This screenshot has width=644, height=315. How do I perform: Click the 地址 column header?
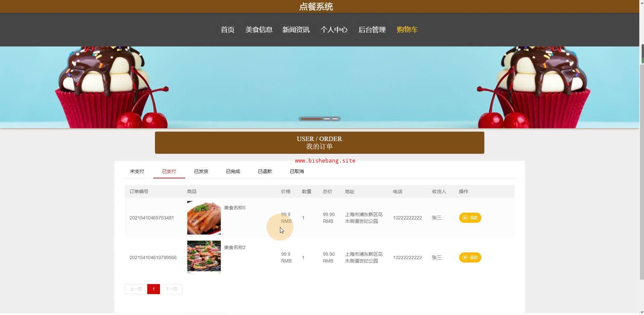[x=350, y=191]
